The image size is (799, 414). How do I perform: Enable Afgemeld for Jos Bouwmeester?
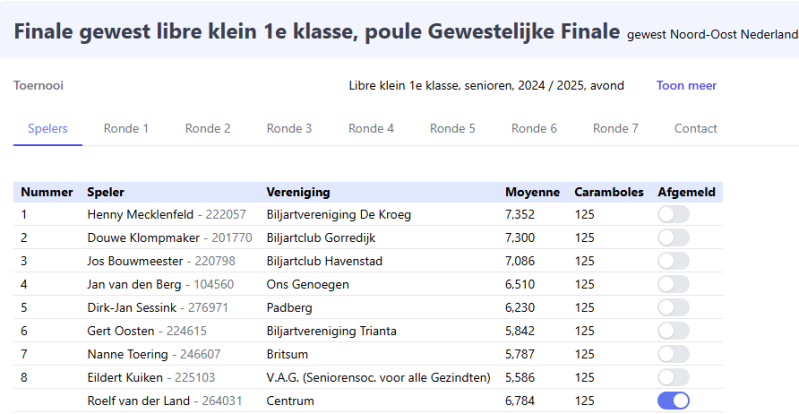(x=673, y=261)
